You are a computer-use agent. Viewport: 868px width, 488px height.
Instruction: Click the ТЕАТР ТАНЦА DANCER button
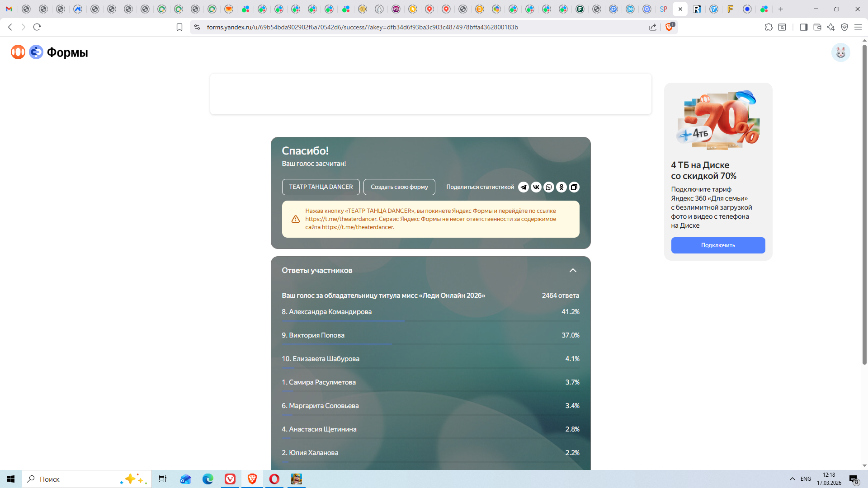tap(321, 187)
